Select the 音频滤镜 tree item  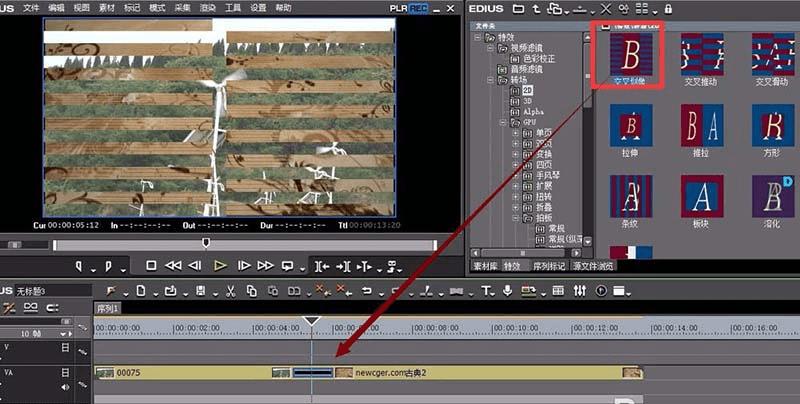(527, 69)
